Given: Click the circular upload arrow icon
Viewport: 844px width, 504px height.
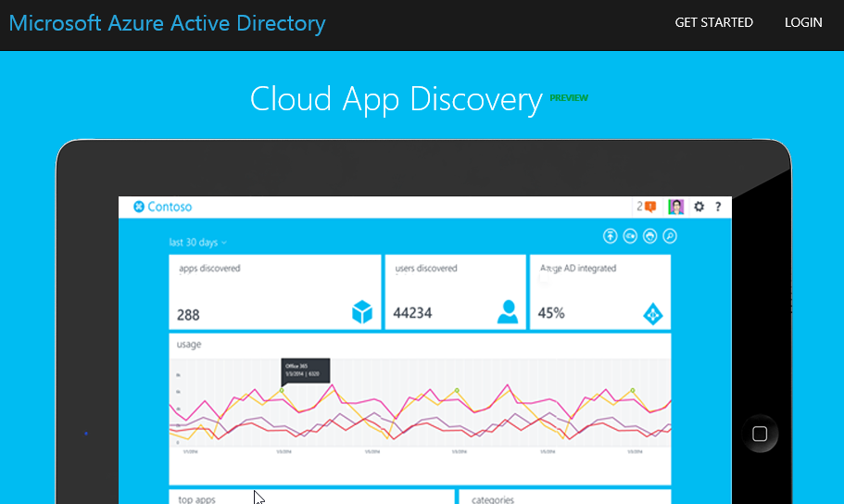Looking at the screenshot, I should 610,236.
